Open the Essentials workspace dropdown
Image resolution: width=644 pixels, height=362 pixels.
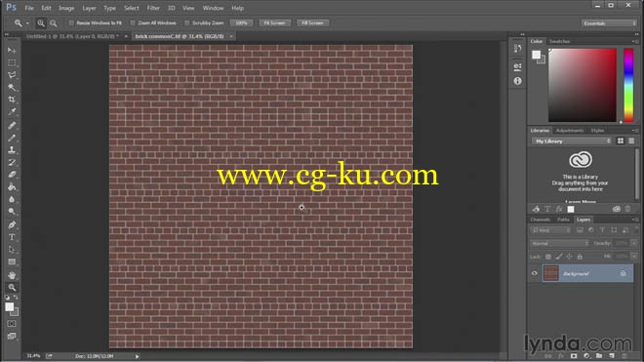click(609, 23)
